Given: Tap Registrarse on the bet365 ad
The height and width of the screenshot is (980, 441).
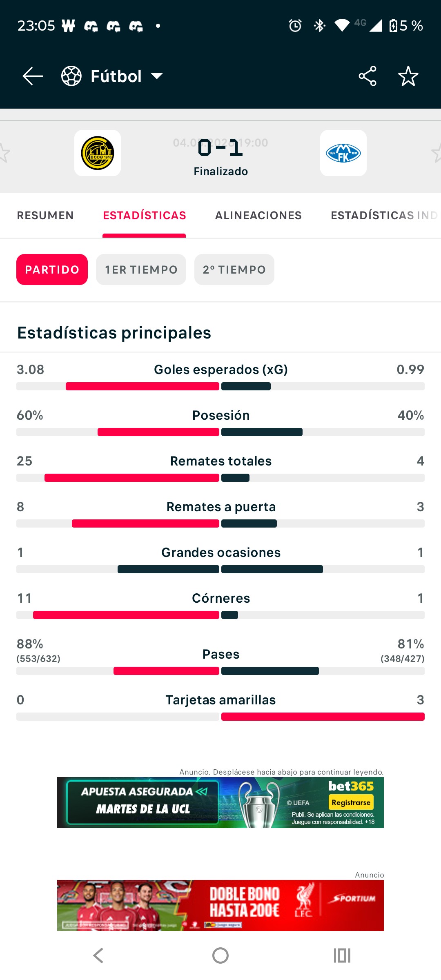Looking at the screenshot, I should tap(351, 802).
